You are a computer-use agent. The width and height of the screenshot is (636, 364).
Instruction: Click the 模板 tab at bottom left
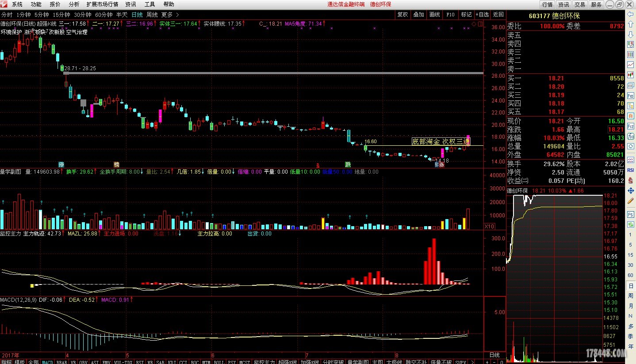(x=20, y=362)
